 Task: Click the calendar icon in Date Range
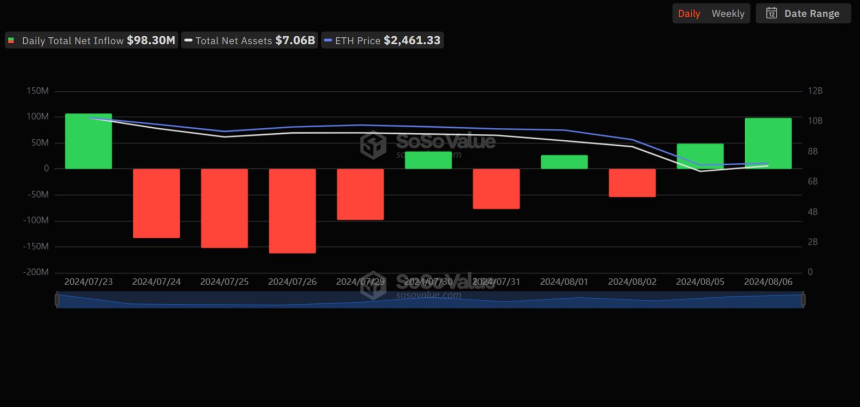pos(771,14)
